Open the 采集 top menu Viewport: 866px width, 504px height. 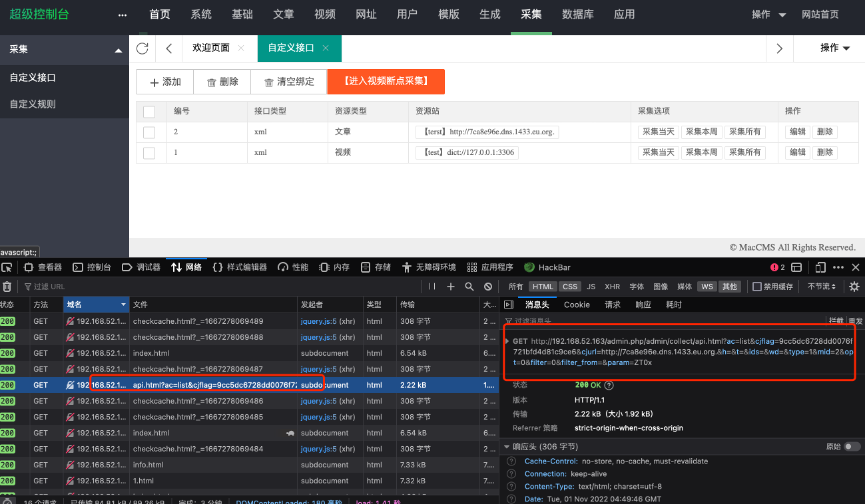(x=531, y=15)
